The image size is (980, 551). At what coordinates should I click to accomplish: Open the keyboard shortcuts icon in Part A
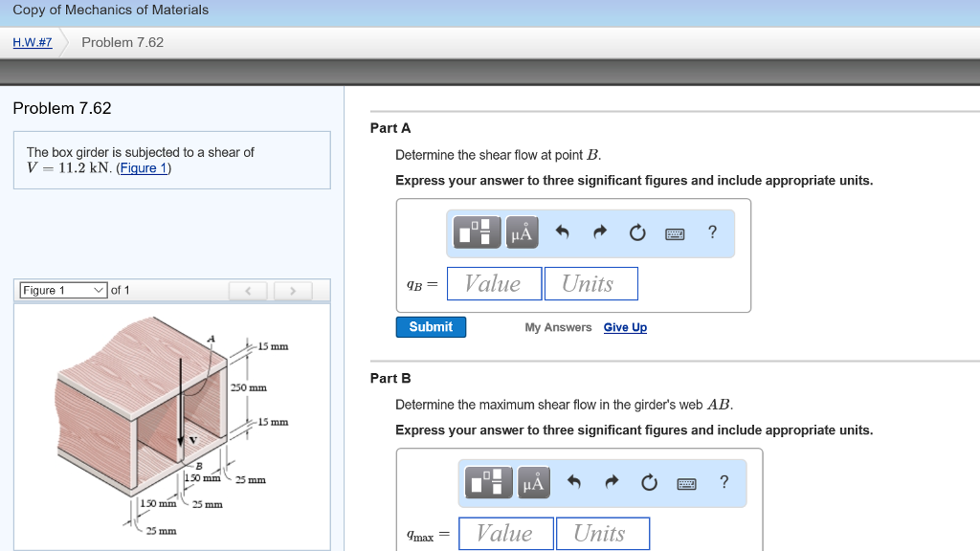(675, 232)
